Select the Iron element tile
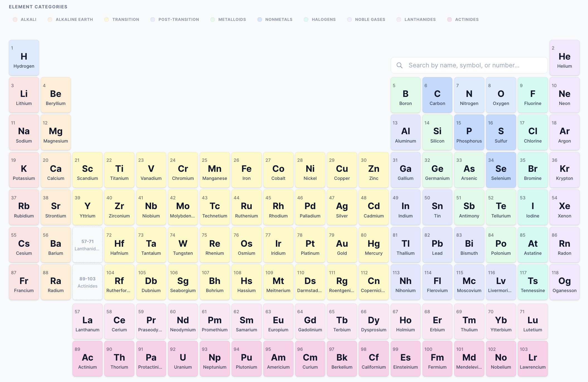588x382 pixels. click(246, 170)
